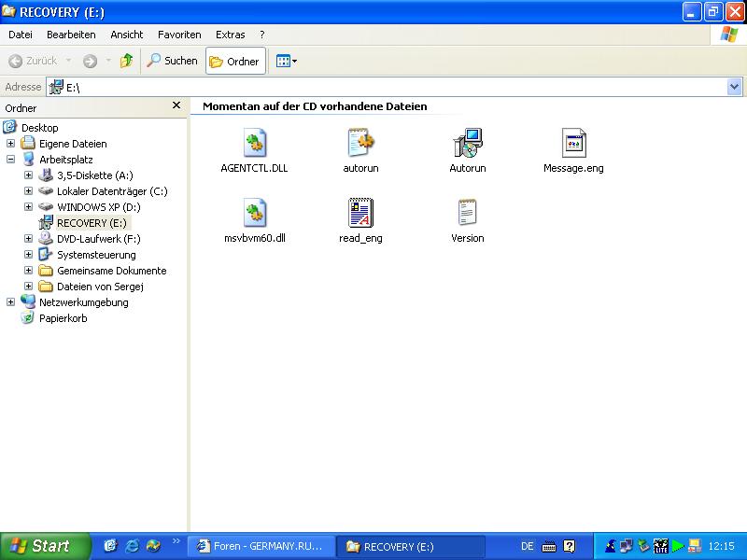The image size is (747, 560).
Task: Open the AGENTCTL.DLL file icon
Action: pos(255,144)
